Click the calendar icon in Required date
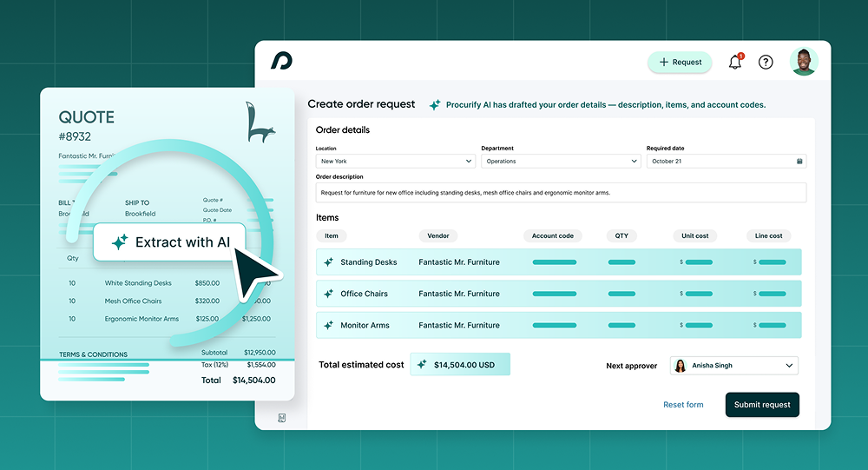The image size is (868, 470). coord(799,162)
